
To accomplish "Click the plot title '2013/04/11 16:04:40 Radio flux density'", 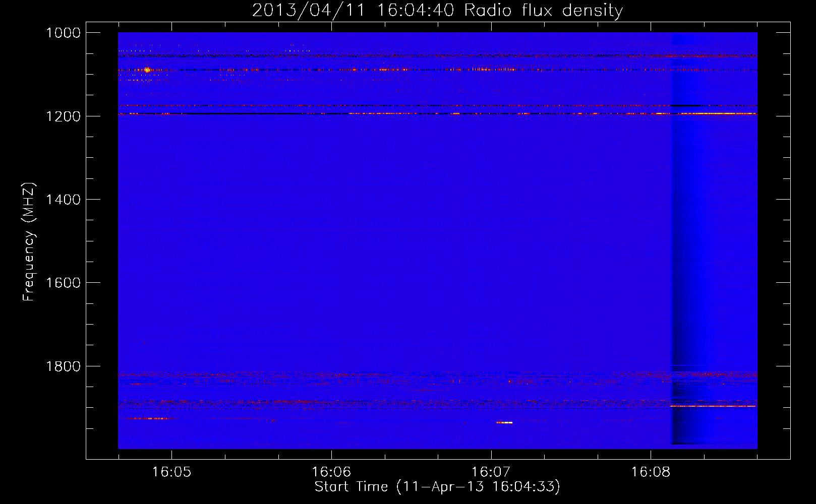I will click(x=437, y=11).
